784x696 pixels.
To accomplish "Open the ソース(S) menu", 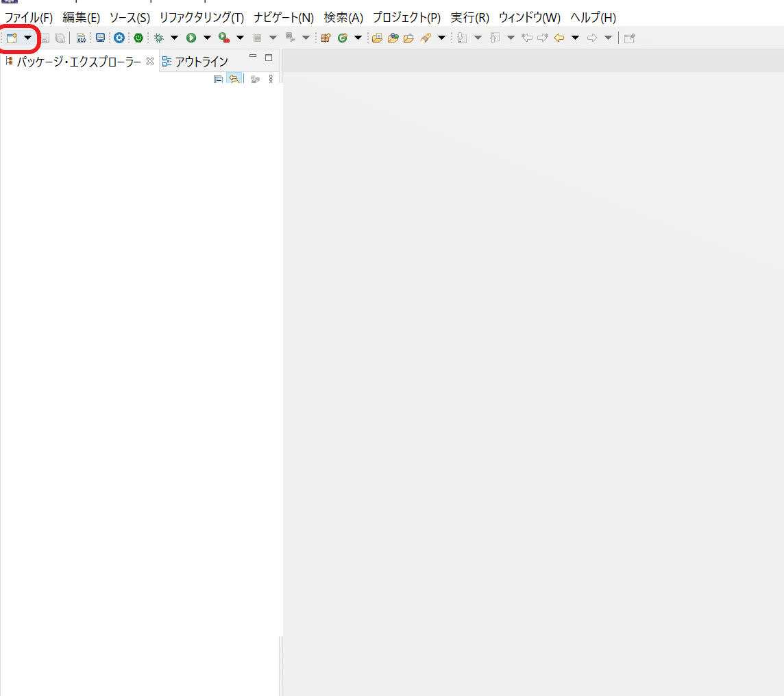I will coord(130,18).
